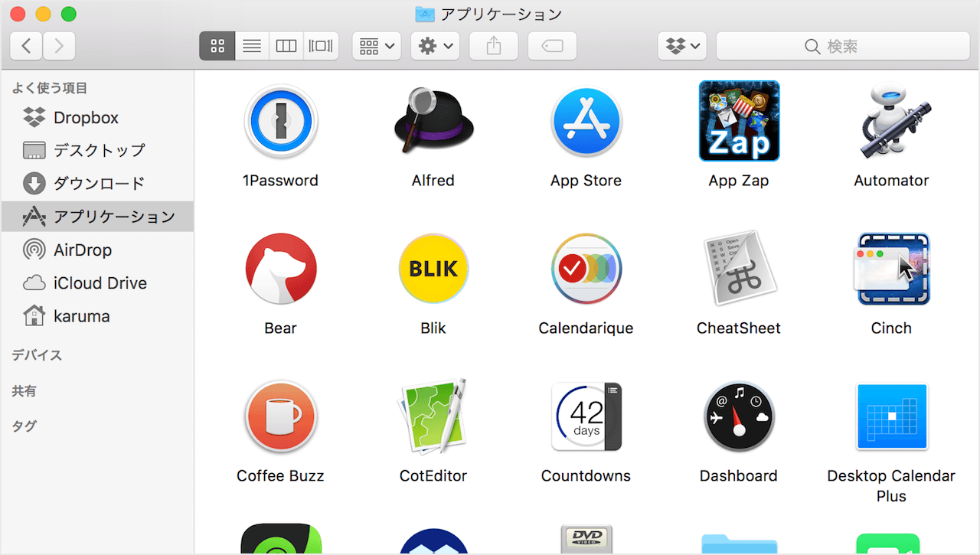Click the Desktop Calendar Plus icon
Viewport: 980px width, 555px height.
(x=892, y=416)
